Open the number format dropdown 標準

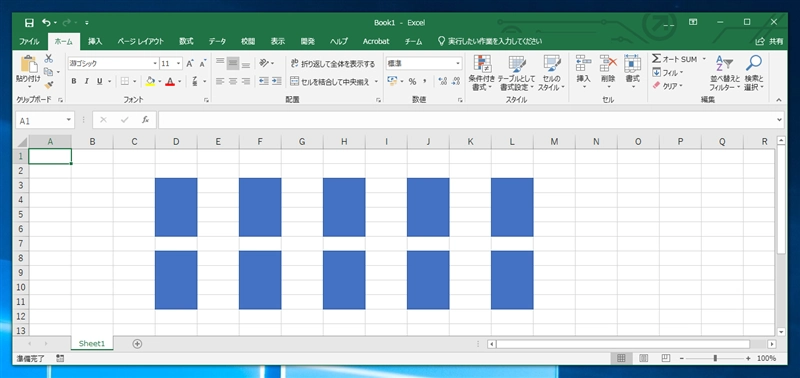coord(458,64)
